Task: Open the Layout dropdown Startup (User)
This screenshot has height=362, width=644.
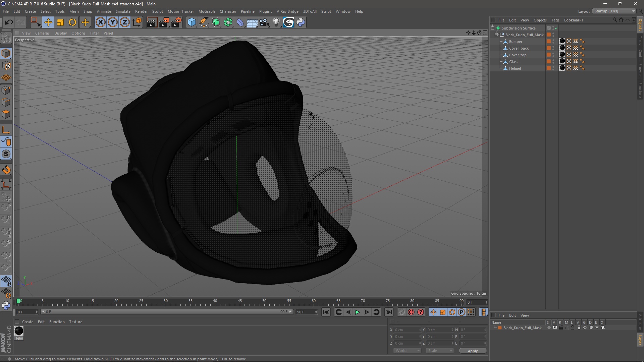Action: [x=614, y=11]
